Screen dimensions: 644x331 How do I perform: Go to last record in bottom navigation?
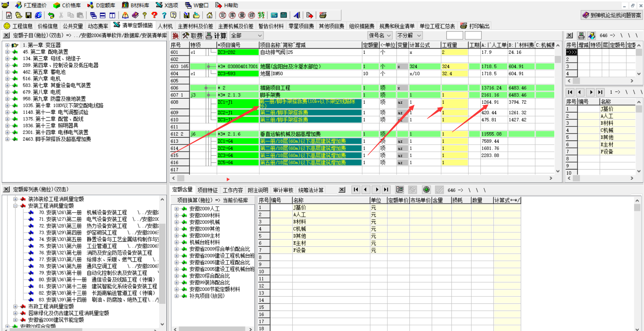point(386,190)
